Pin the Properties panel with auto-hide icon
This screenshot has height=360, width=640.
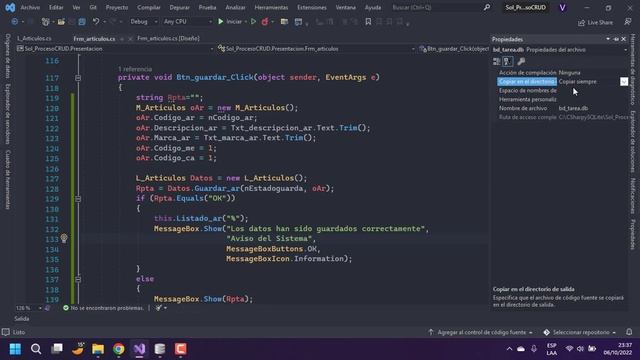[616, 39]
